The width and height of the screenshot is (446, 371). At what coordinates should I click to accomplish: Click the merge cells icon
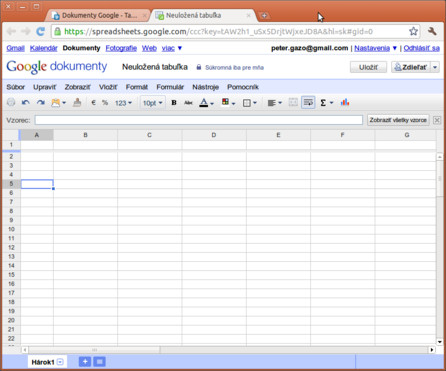click(x=293, y=102)
